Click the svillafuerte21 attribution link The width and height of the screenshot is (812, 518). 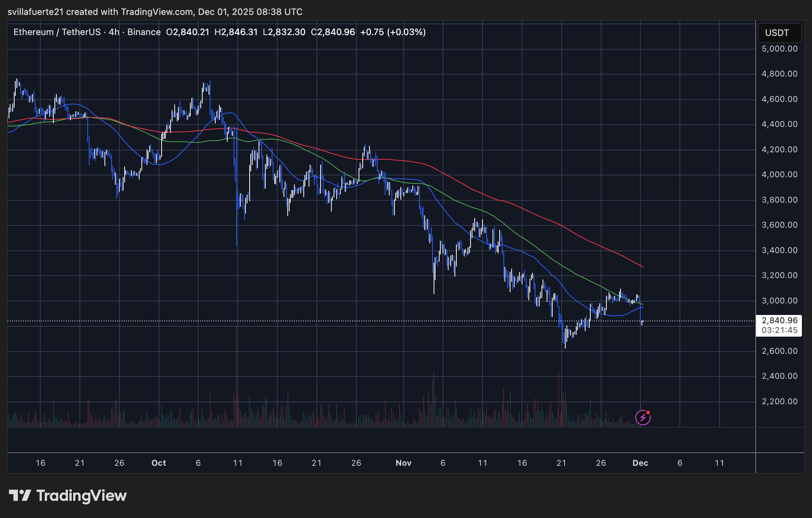point(35,12)
